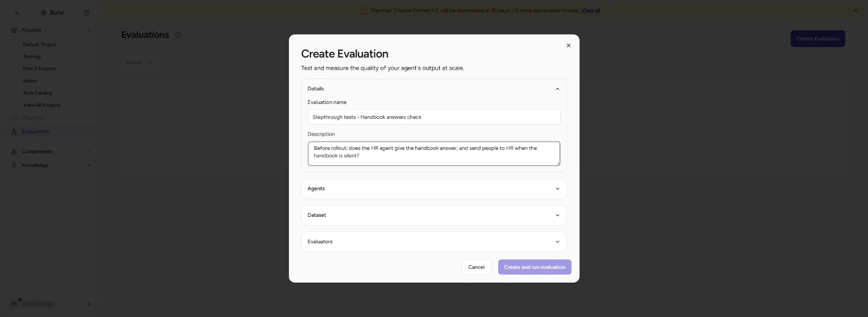Click the Evaluations flask icon
Screen dimensions: 868x317
click(14, 132)
